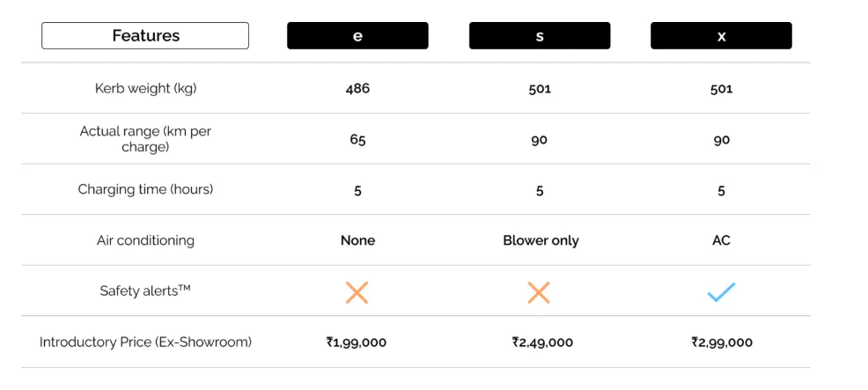
Task: Click the Actual range row label
Action: coord(145,139)
